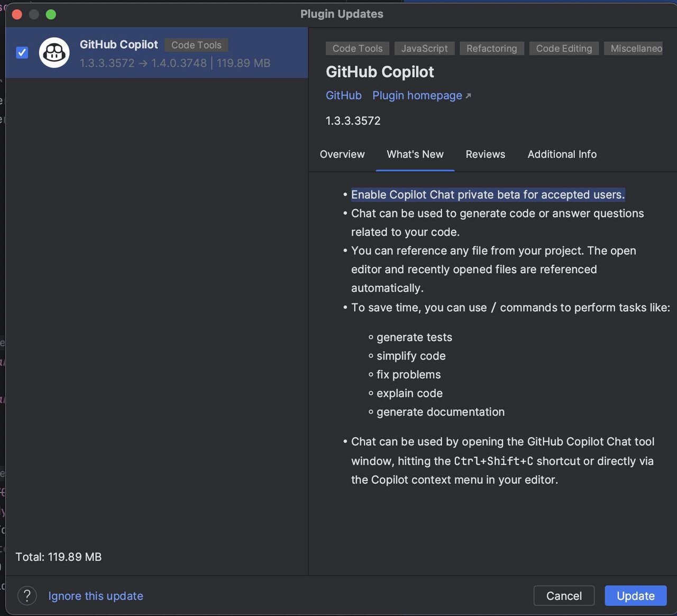Screen dimensions: 677x616
Task: Switch to the Overview tab
Action: pos(342,154)
